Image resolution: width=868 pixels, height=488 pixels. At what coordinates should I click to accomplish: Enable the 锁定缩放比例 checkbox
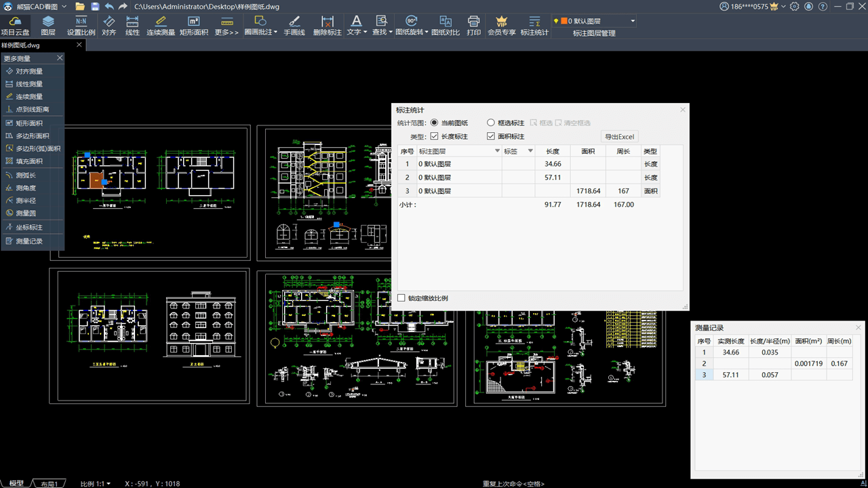pyautogui.click(x=401, y=298)
